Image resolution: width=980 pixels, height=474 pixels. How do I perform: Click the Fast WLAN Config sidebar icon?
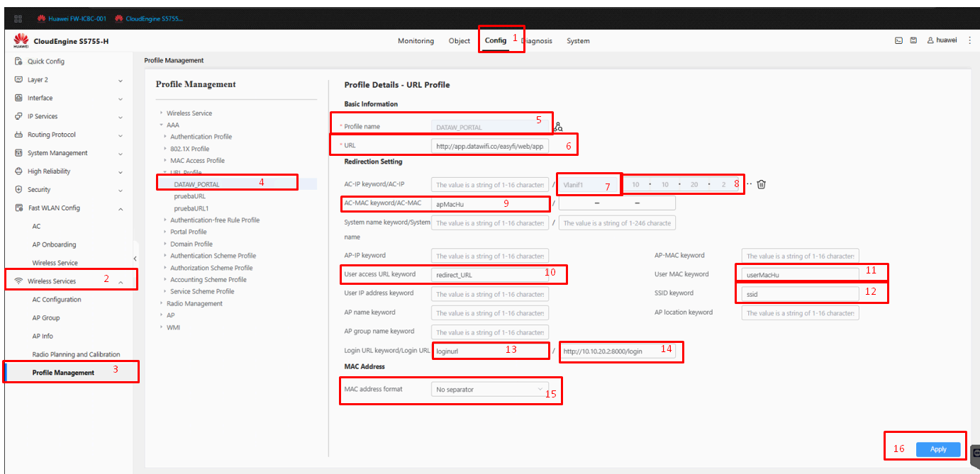click(x=18, y=208)
